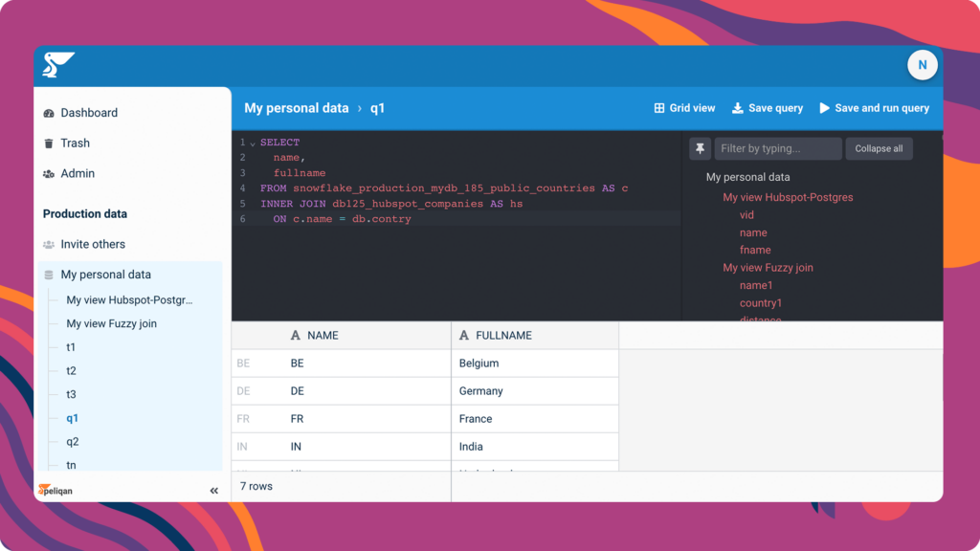Open My view Fuzzy join in sidebar
The image size is (980, 551).
coord(111,324)
